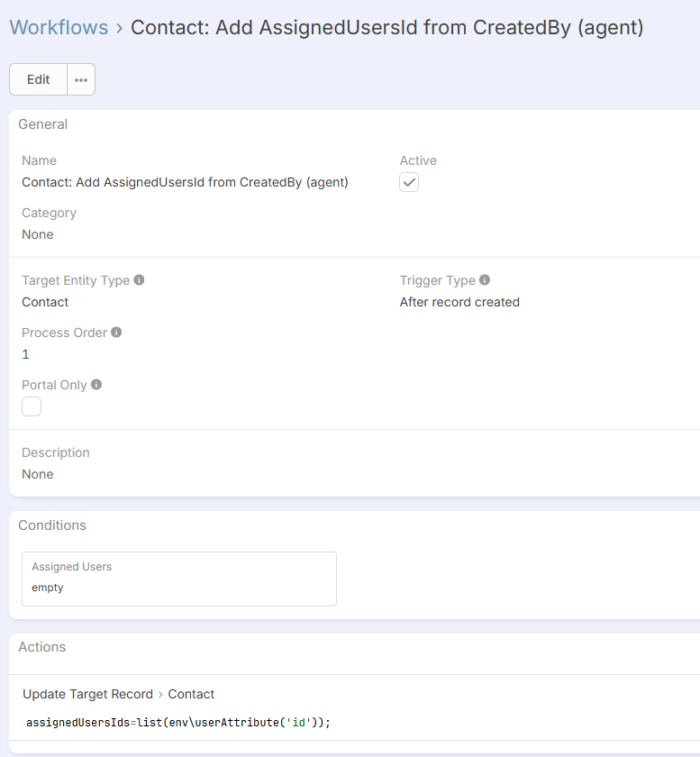Click the info icon beside Trigger Type
Image resolution: width=700 pixels, height=757 pixels.
point(485,280)
